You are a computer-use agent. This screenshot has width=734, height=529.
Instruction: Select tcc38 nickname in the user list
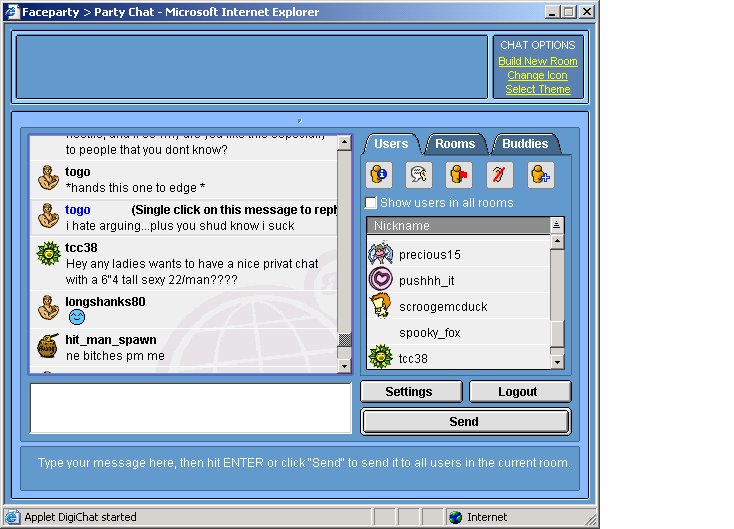(413, 359)
